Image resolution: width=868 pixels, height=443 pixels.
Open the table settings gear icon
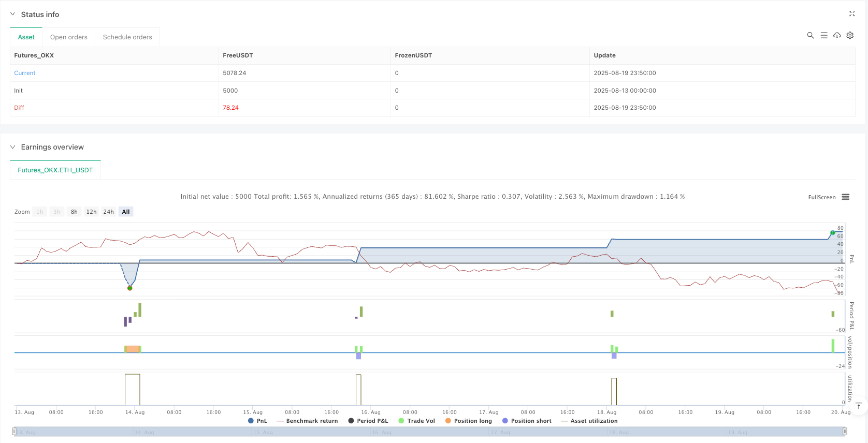tap(850, 35)
